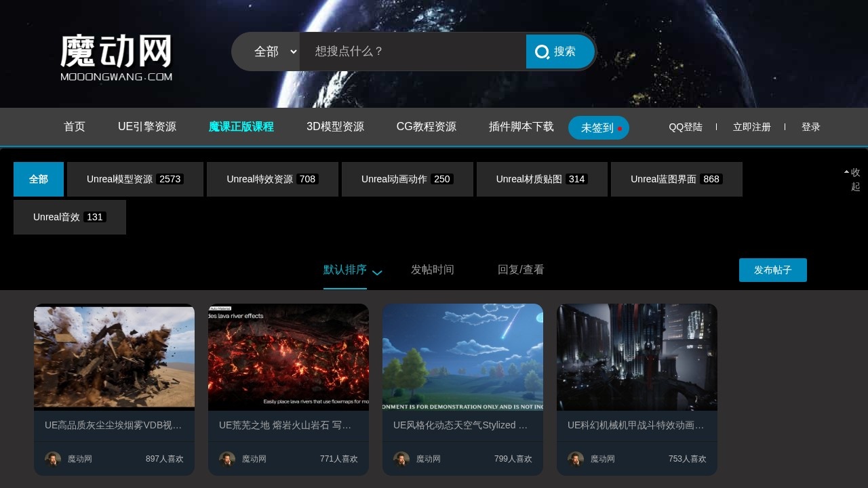Click the red notification dot on 未签到

click(619, 127)
